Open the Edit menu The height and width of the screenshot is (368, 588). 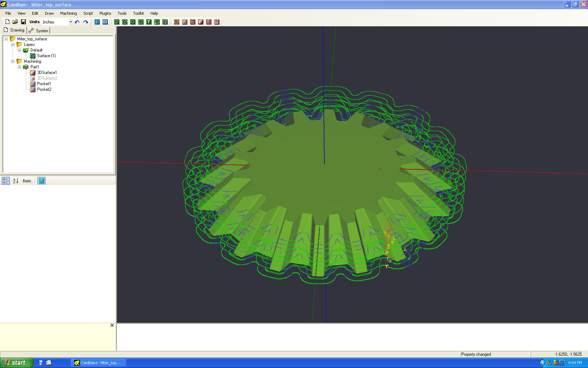click(x=35, y=13)
